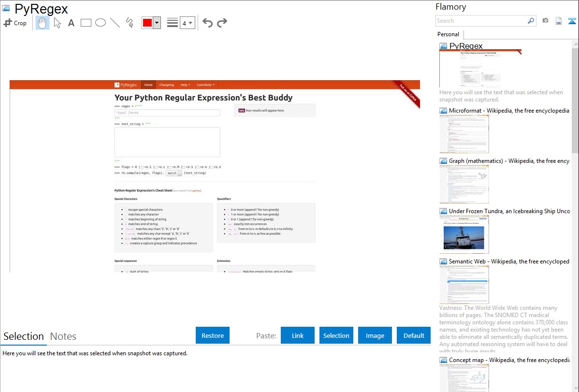Open Help menu in captured PyRegex page

[x=185, y=85]
